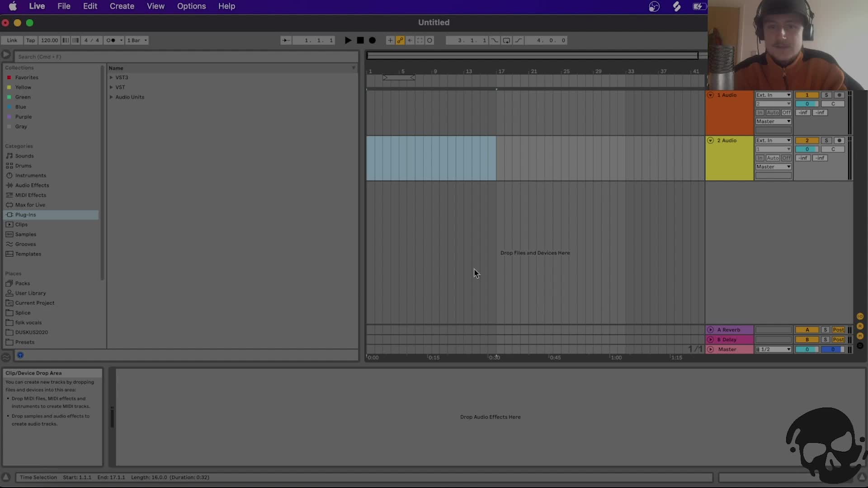Click the Phase Nudge Down button
The image size is (868, 488).
coord(66,40)
